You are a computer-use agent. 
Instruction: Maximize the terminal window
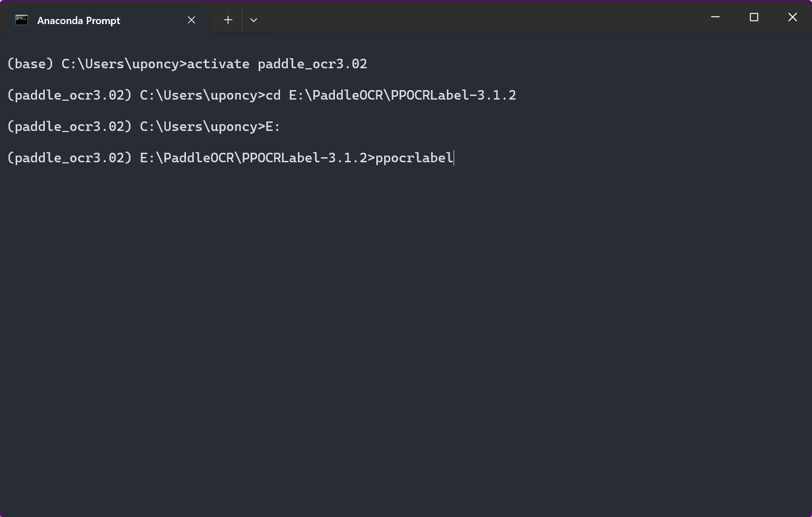coord(754,17)
